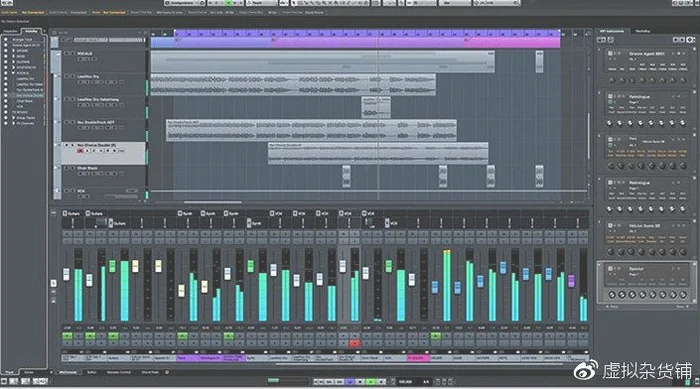Expand FX Channels in Visibility list
700x389 pixels.
13,123
